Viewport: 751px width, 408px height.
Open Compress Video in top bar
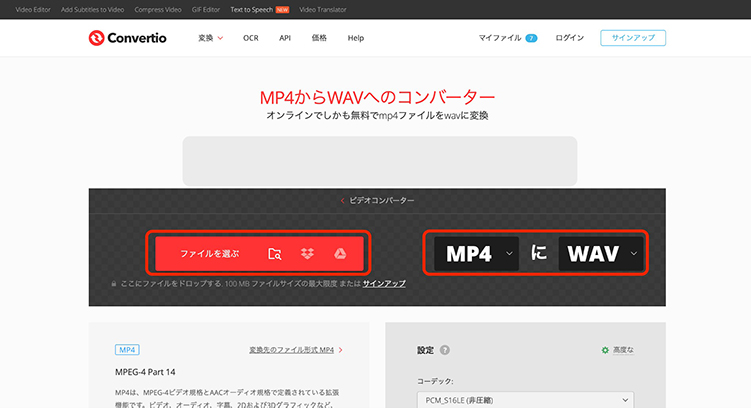click(158, 10)
